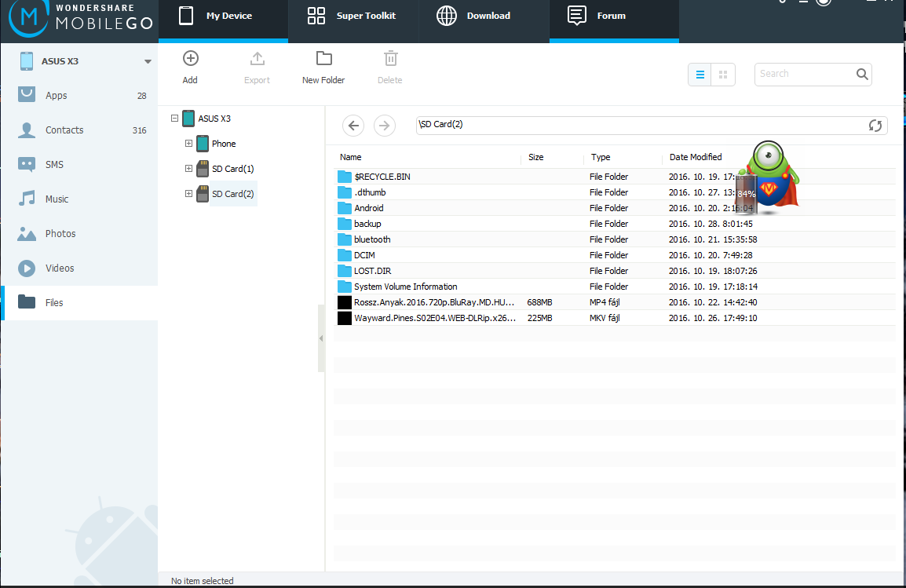Select Files in the sidebar
Image resolution: width=906 pixels, height=588 pixels.
click(x=79, y=303)
